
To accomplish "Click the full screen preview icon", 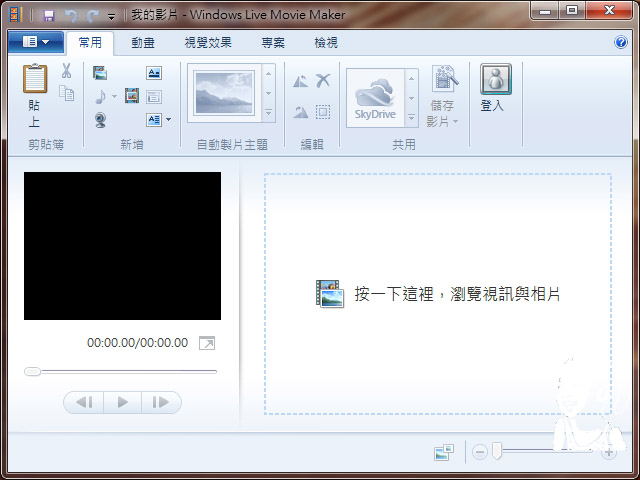I will 207,343.
